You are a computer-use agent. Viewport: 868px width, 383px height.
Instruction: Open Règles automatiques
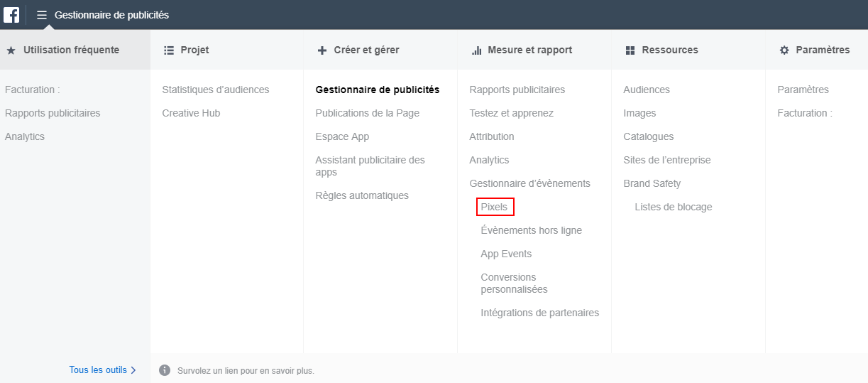[362, 195]
